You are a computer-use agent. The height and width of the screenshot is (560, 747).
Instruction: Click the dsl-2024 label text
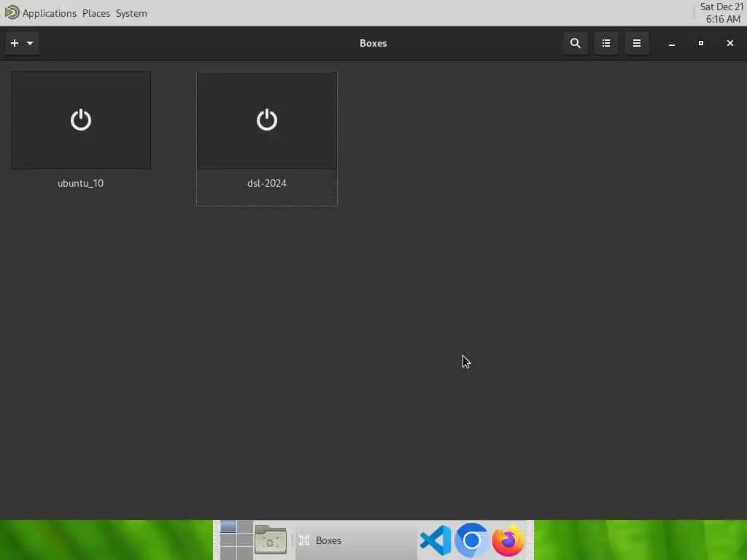pos(267,183)
